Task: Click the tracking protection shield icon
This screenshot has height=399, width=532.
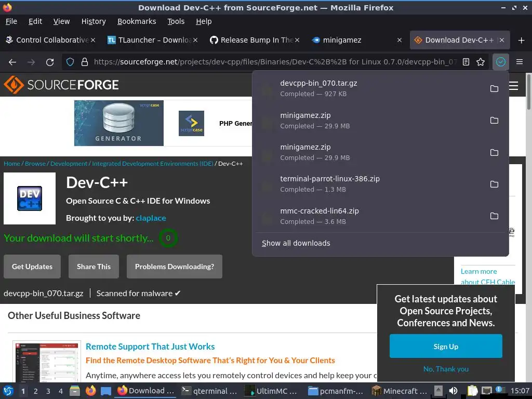Action: 70,62
